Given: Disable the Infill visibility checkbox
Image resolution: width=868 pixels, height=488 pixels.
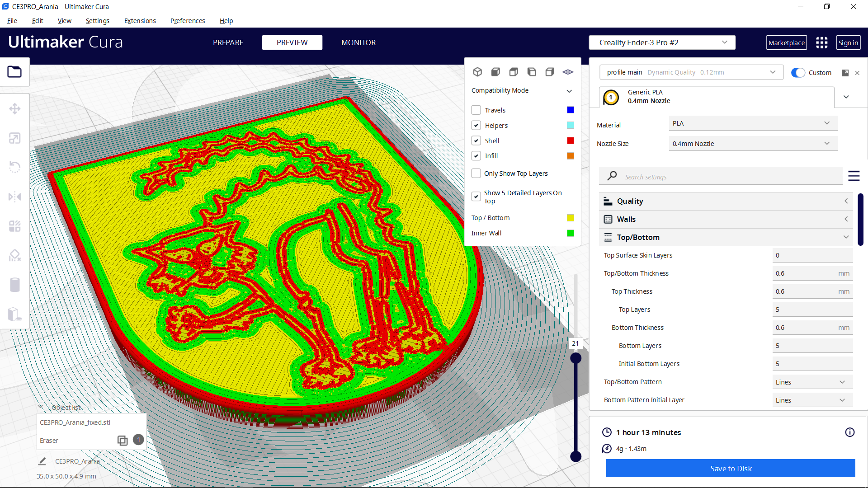Looking at the screenshot, I should [x=476, y=155].
